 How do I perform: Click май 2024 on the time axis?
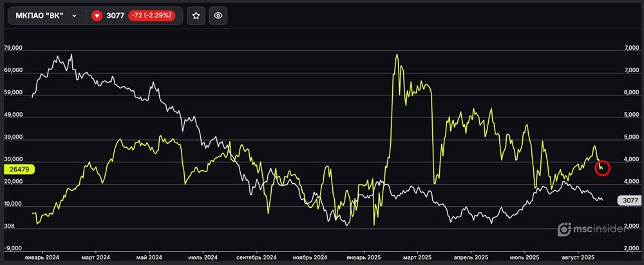click(x=150, y=257)
